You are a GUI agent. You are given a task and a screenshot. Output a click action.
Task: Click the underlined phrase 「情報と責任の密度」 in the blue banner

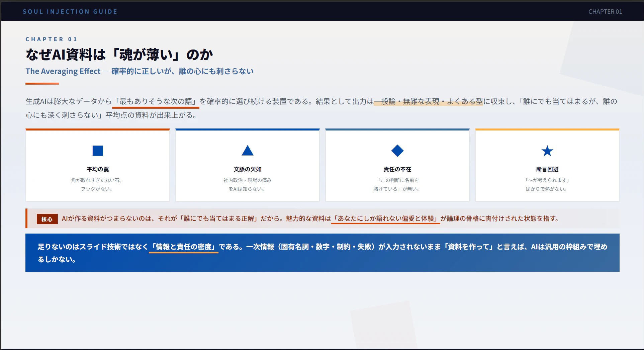(184, 247)
